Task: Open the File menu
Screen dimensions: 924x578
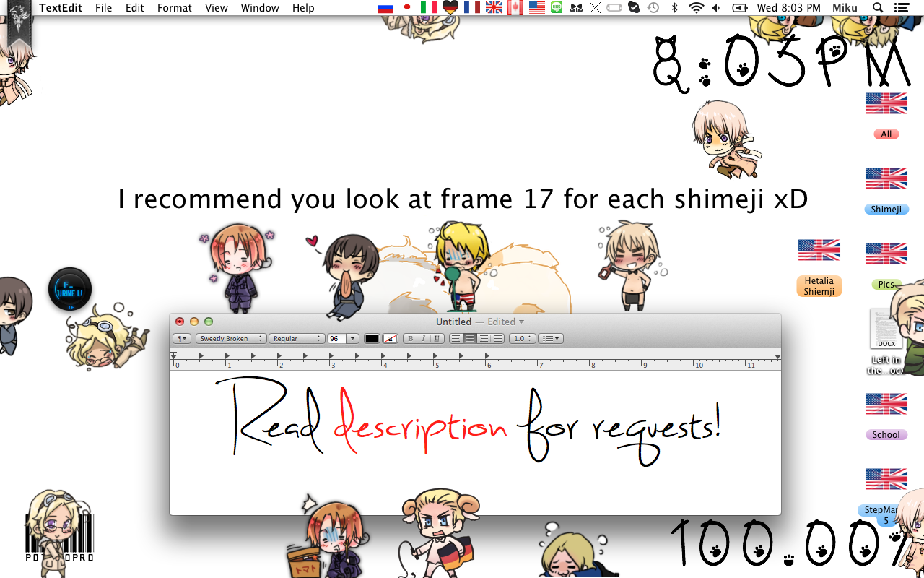Action: pyautogui.click(x=103, y=8)
